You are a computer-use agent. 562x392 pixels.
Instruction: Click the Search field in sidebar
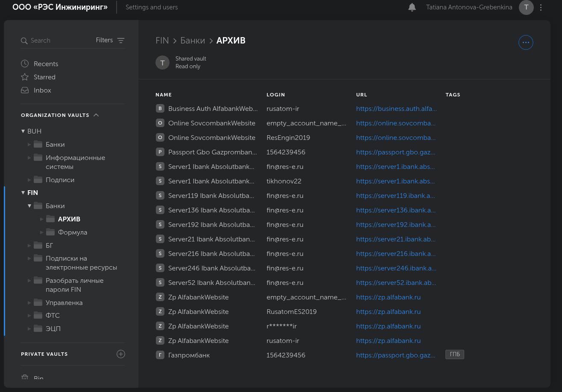[x=60, y=41]
